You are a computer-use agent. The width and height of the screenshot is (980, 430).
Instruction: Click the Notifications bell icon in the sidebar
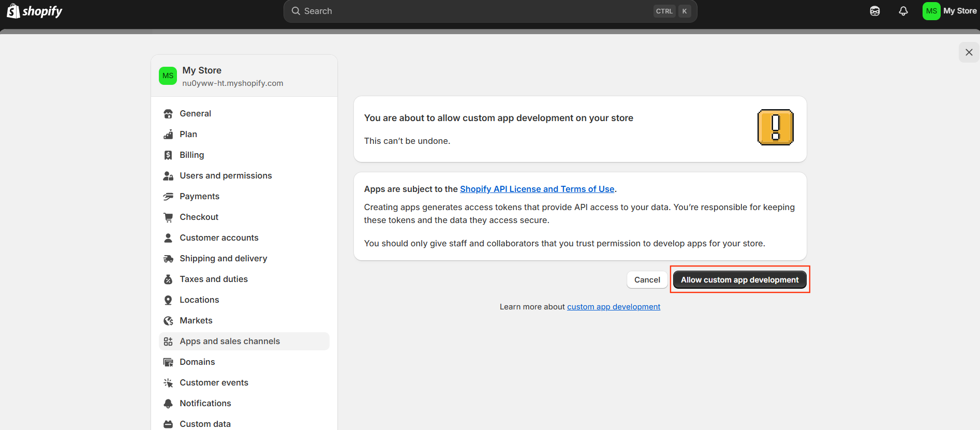coord(168,404)
